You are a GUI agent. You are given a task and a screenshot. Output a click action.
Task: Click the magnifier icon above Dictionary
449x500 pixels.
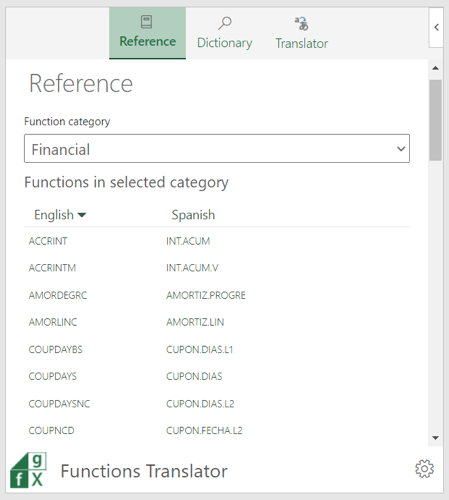click(225, 23)
